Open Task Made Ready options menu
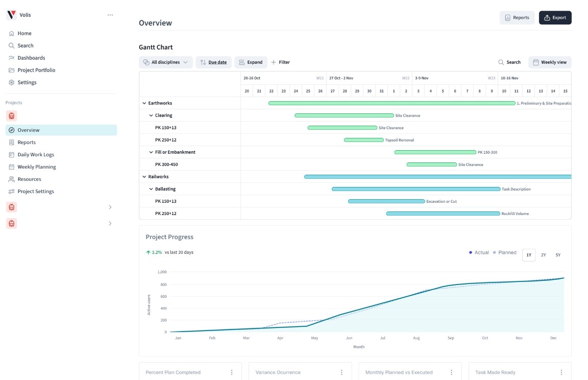Screen dimensions: 588x380 561,372
